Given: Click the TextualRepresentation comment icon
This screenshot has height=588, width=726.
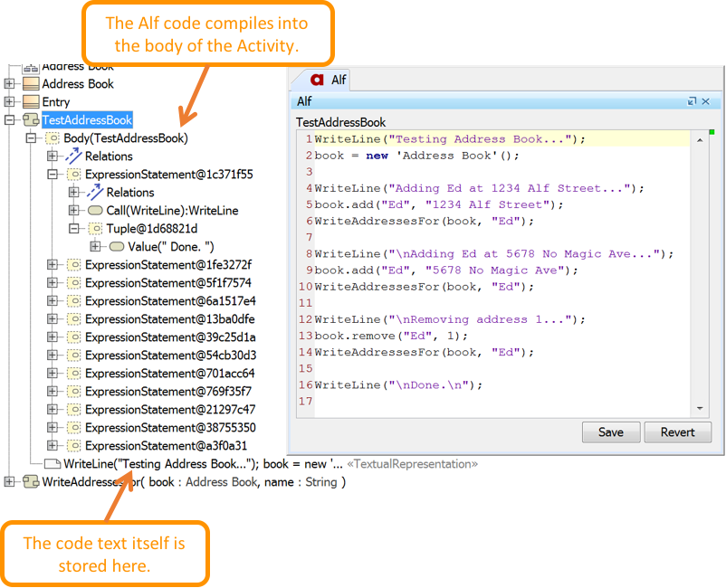Looking at the screenshot, I should [x=53, y=463].
